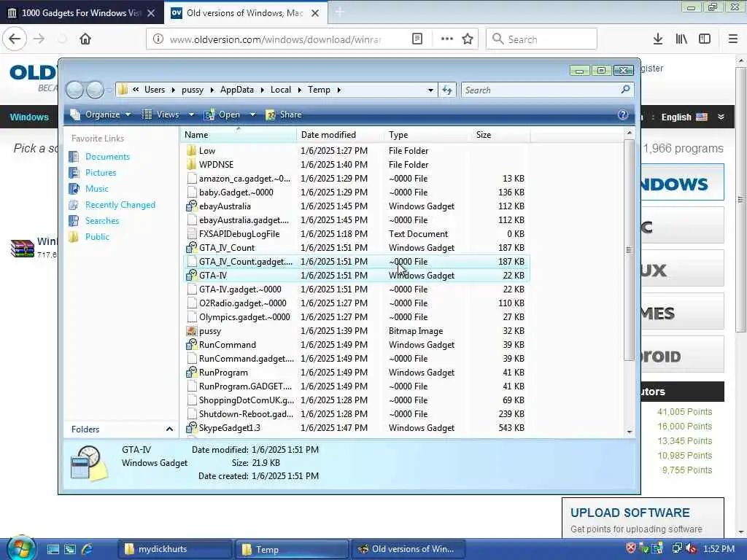Open Firefox library icon
747x560 pixels.
tap(681, 39)
